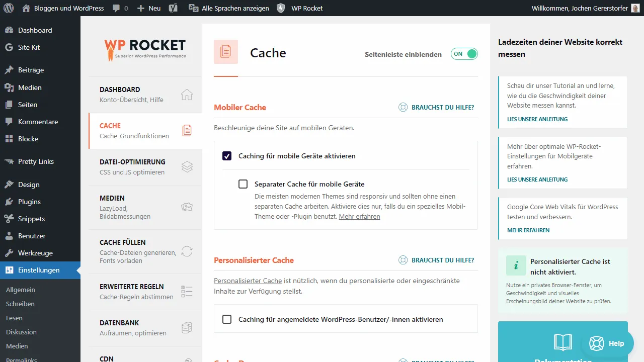
Task: Click Brauchst du Hilfe for Mobiler Cache
Action: pyautogui.click(x=443, y=107)
